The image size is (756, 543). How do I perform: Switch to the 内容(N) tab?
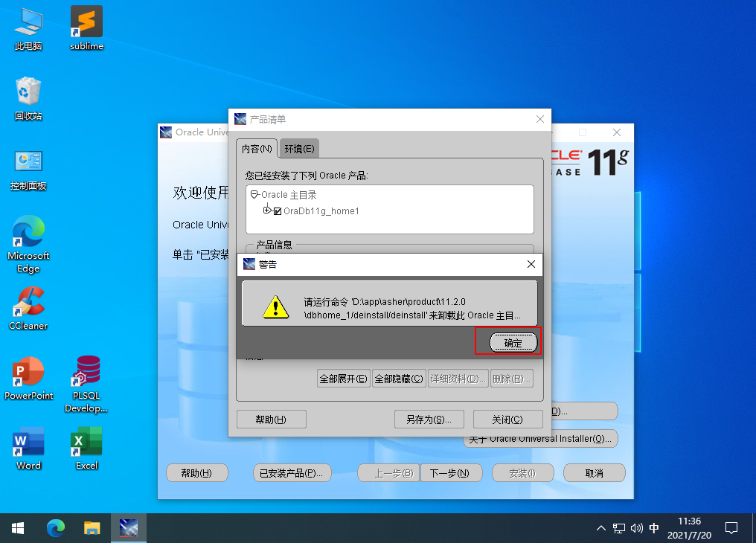(x=257, y=149)
